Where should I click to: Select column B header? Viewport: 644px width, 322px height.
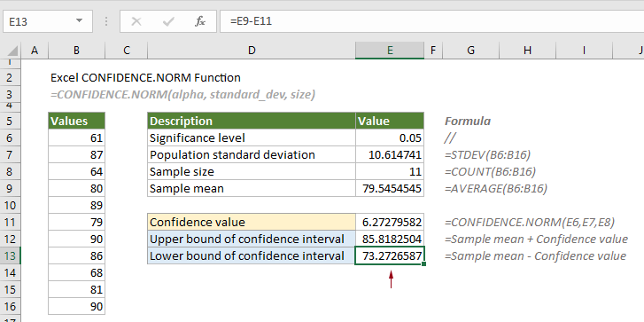click(76, 51)
